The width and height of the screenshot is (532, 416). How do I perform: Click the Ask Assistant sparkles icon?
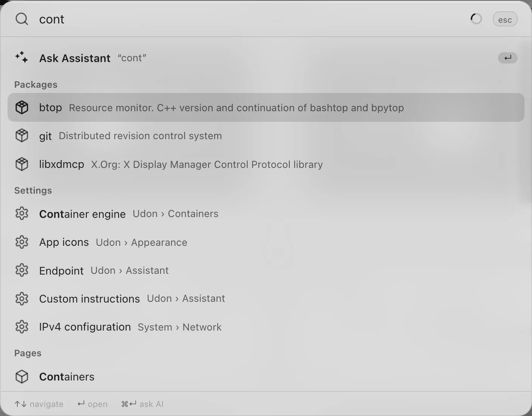[22, 57]
